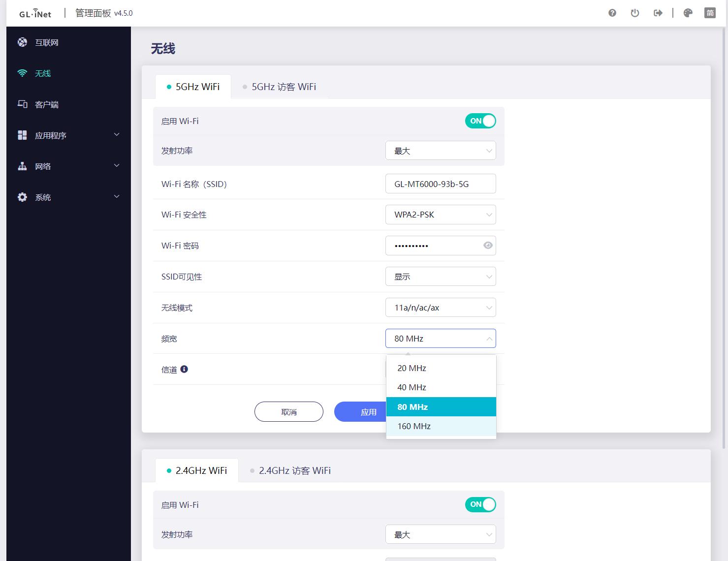
Task: Open the help icon in the top bar
Action: (612, 13)
